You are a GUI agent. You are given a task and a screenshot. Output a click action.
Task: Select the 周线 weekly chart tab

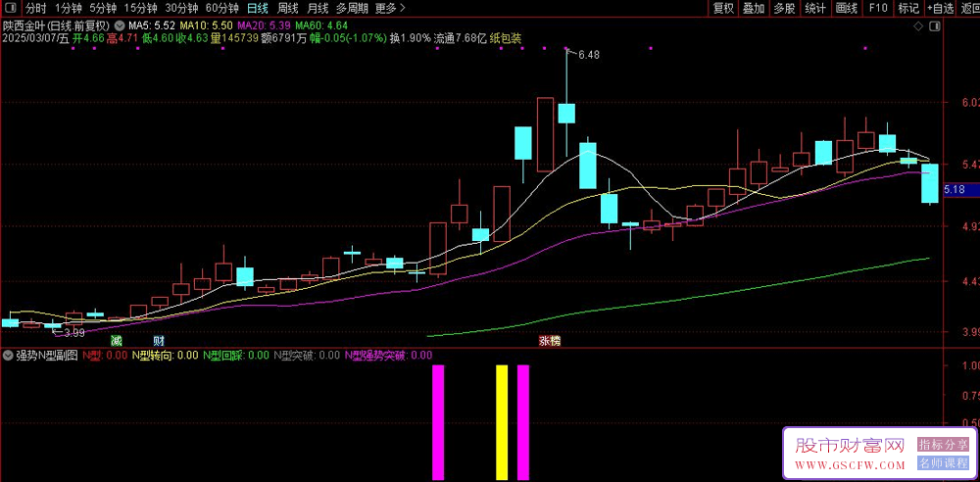point(287,8)
